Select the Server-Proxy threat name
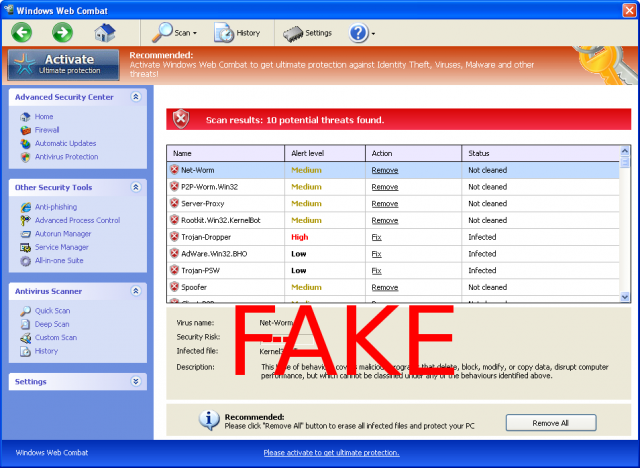This screenshot has height=468, width=640. [x=202, y=204]
